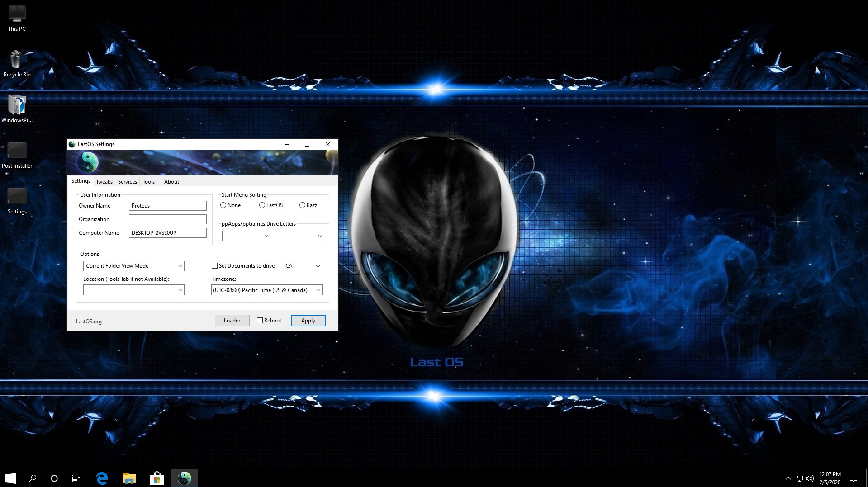Open Action Center notifications icon

854,478
